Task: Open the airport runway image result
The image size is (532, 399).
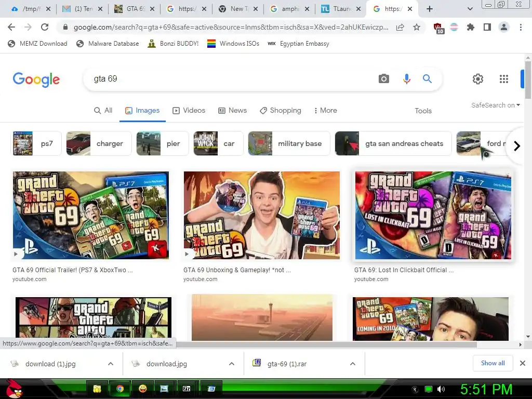Action: [262, 317]
